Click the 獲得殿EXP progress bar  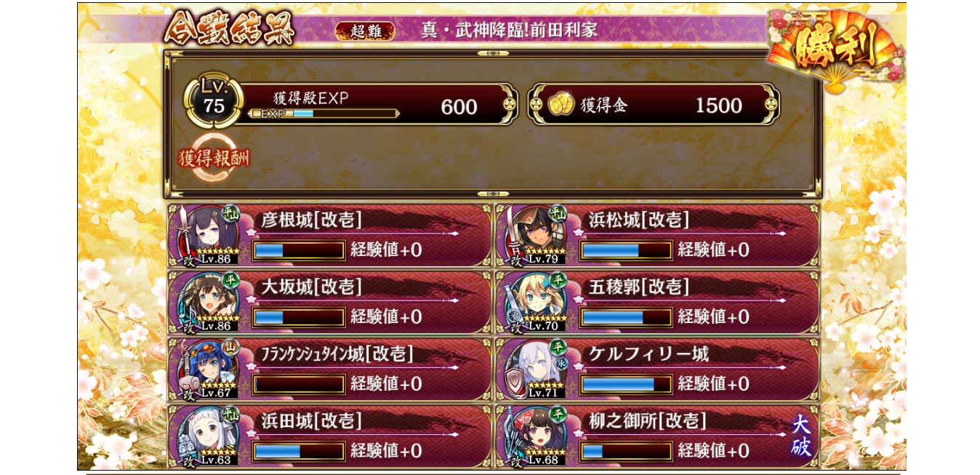tap(323, 113)
